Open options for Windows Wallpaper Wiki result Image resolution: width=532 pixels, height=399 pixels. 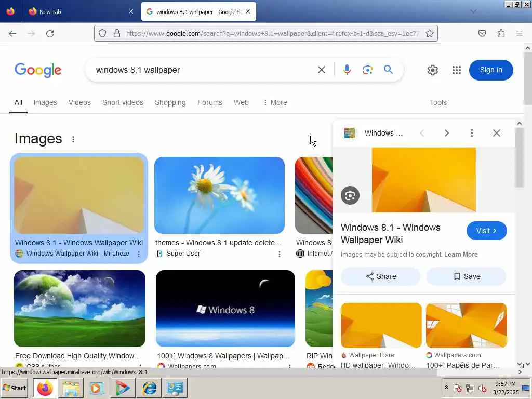139,254
